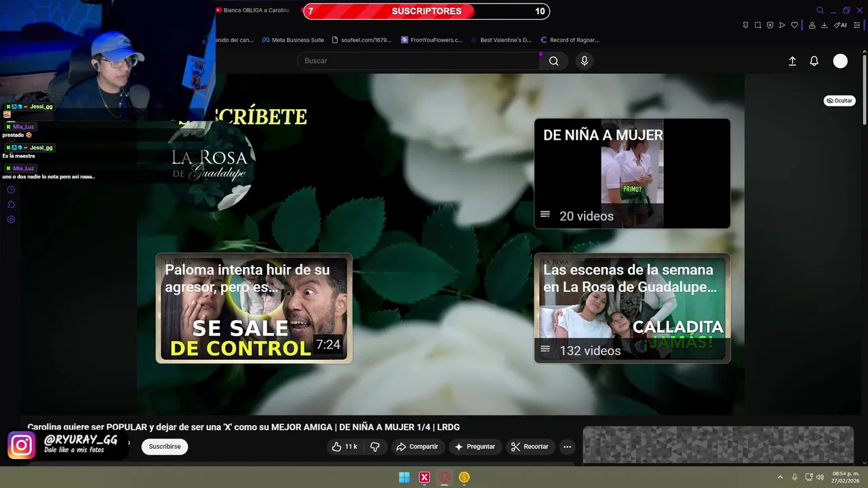Click the send arrow icon in toolbar

tap(782, 25)
